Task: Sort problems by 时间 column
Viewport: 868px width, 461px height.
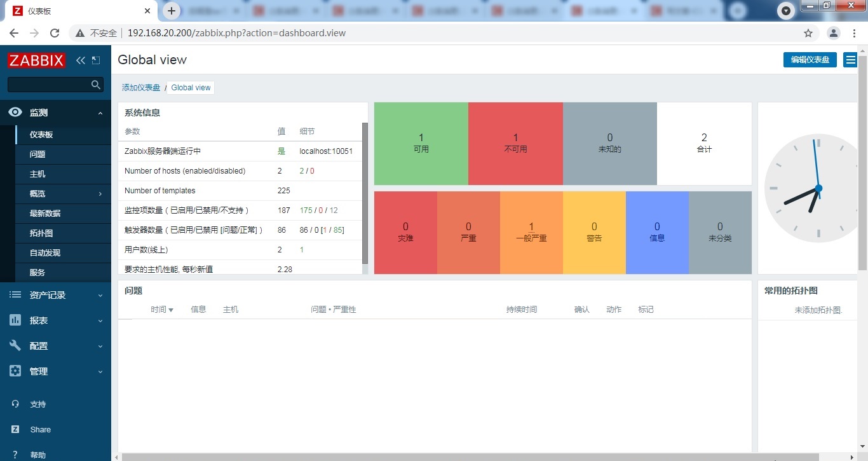Action: (x=162, y=310)
